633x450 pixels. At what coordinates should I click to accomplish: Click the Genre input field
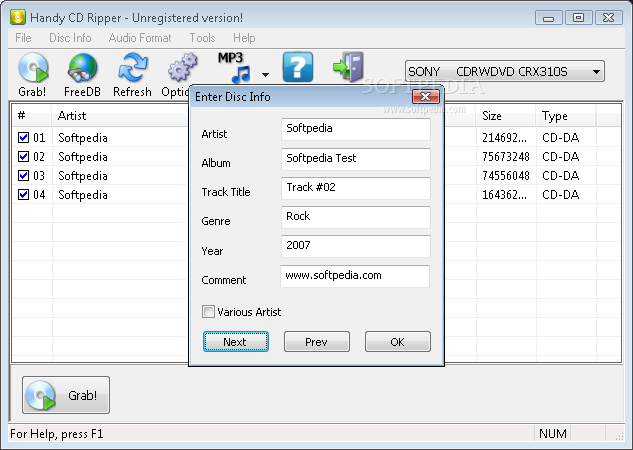tap(356, 217)
